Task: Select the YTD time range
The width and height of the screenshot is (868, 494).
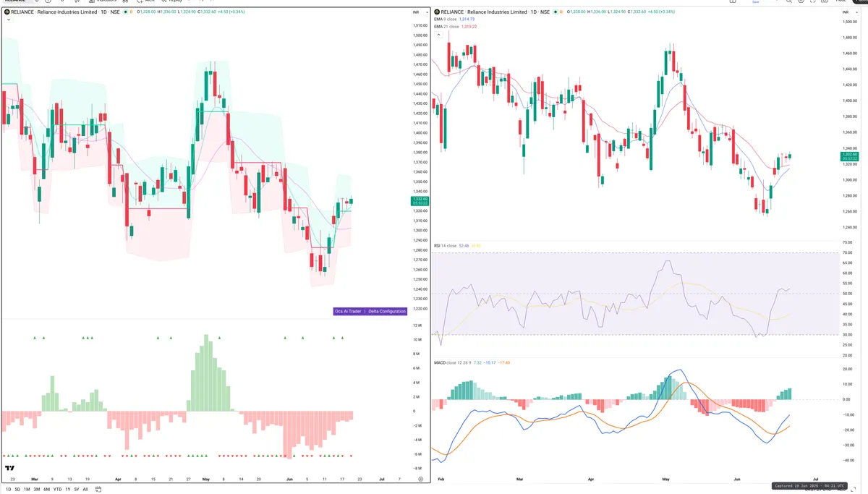Action: [x=57, y=490]
